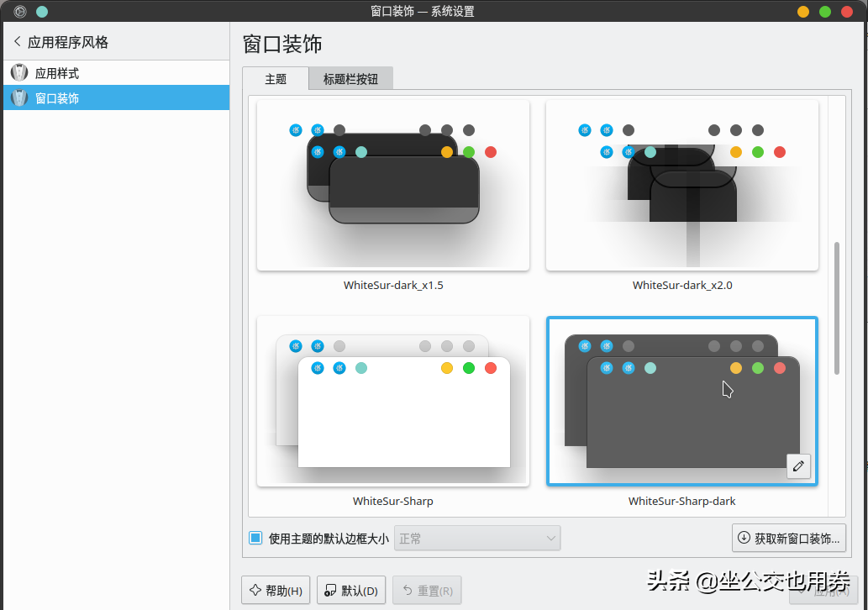The height and width of the screenshot is (610, 868).
Task: Toggle 使用主题的默认边框大小 checkbox
Action: point(255,538)
